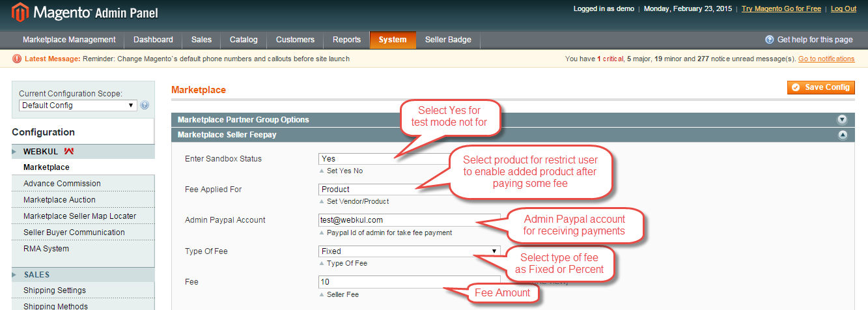Click the Admin Paypal Account input field

[x=410, y=220]
